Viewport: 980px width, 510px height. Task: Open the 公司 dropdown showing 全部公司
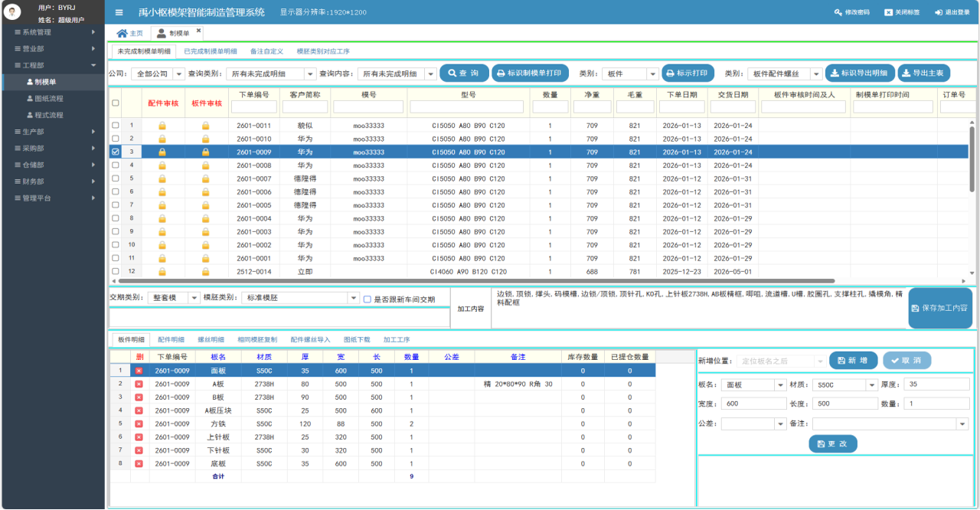[179, 74]
